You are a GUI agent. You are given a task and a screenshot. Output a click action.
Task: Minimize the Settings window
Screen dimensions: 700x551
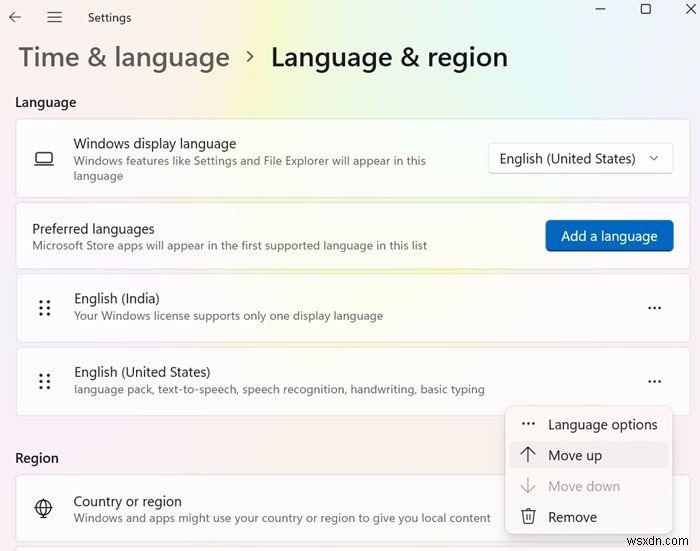[603, 10]
